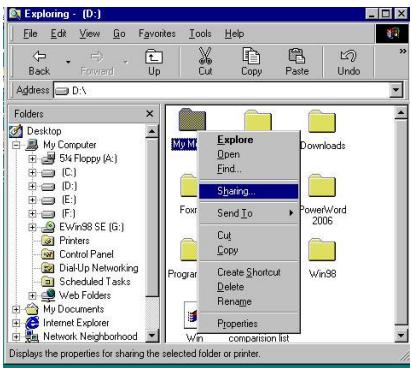Select My Computer in the folder tree

coord(69,145)
